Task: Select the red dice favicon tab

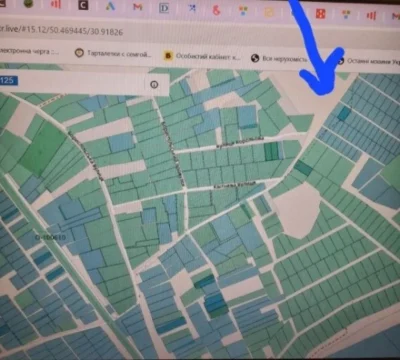Action: coord(321,14)
